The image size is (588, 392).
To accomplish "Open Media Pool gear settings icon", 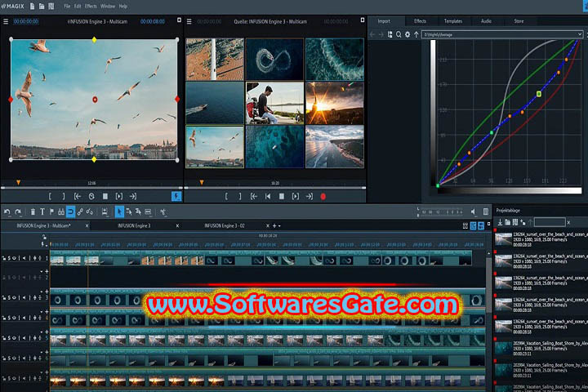I will pos(408,34).
